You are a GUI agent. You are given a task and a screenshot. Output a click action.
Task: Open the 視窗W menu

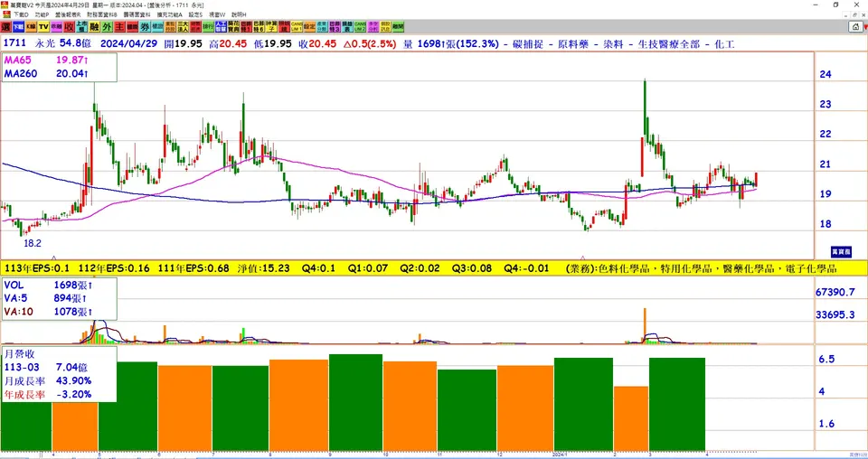[x=217, y=14]
